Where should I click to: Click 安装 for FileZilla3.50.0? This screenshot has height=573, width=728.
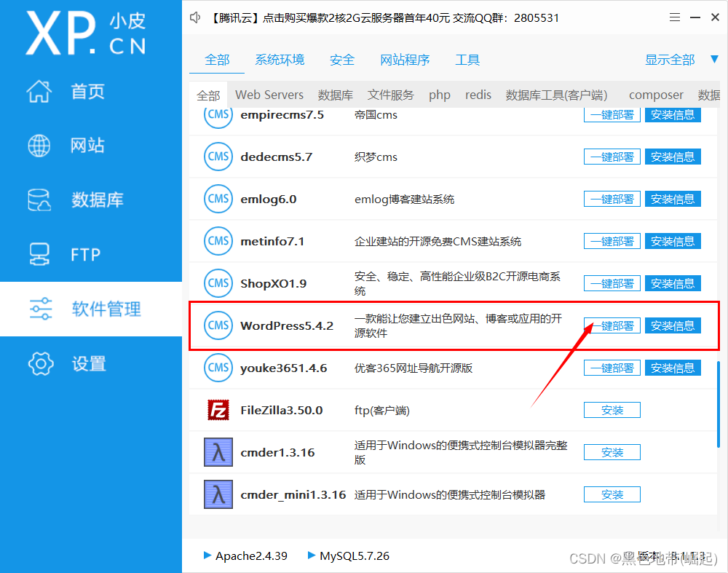tap(612, 411)
